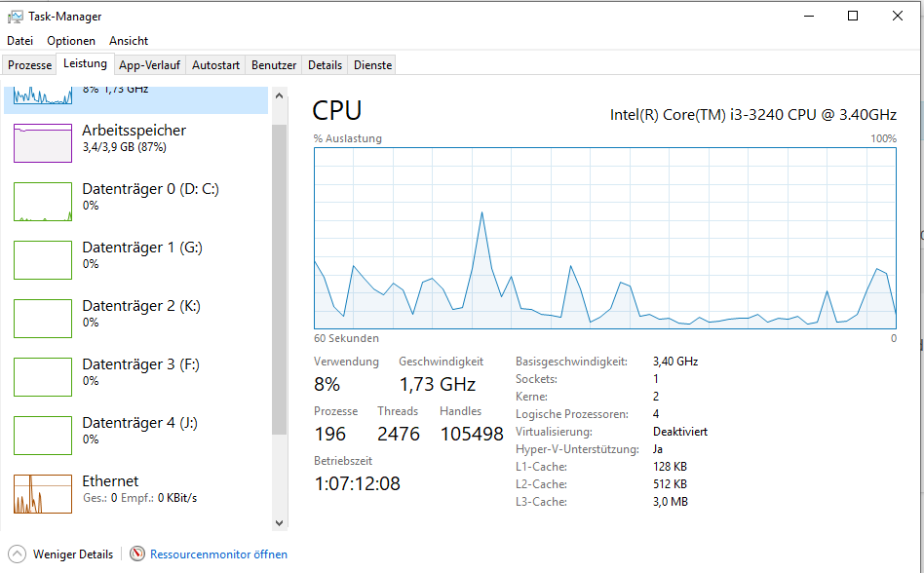This screenshot has width=924, height=573.
Task: Switch to the Autostart tab
Action: point(215,64)
